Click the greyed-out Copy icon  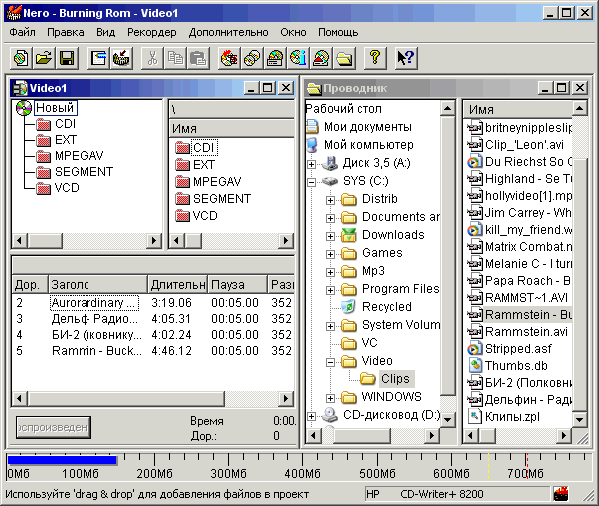pos(175,58)
